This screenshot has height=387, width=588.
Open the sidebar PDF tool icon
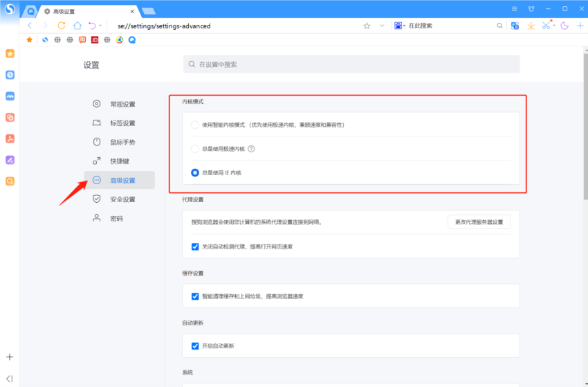[x=10, y=139]
